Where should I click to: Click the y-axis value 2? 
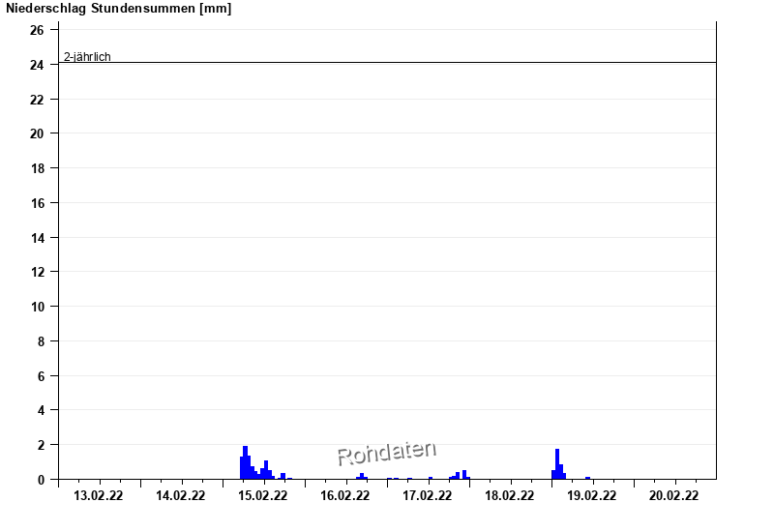pyautogui.click(x=41, y=445)
